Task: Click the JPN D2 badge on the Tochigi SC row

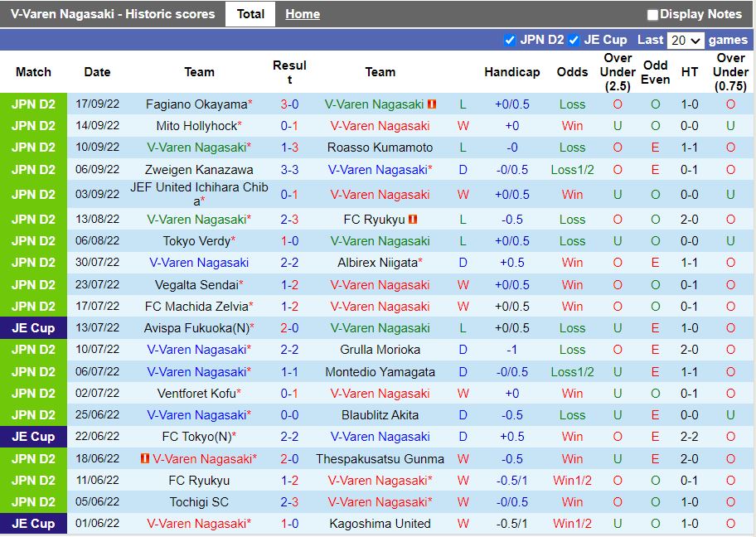Action: (33, 502)
